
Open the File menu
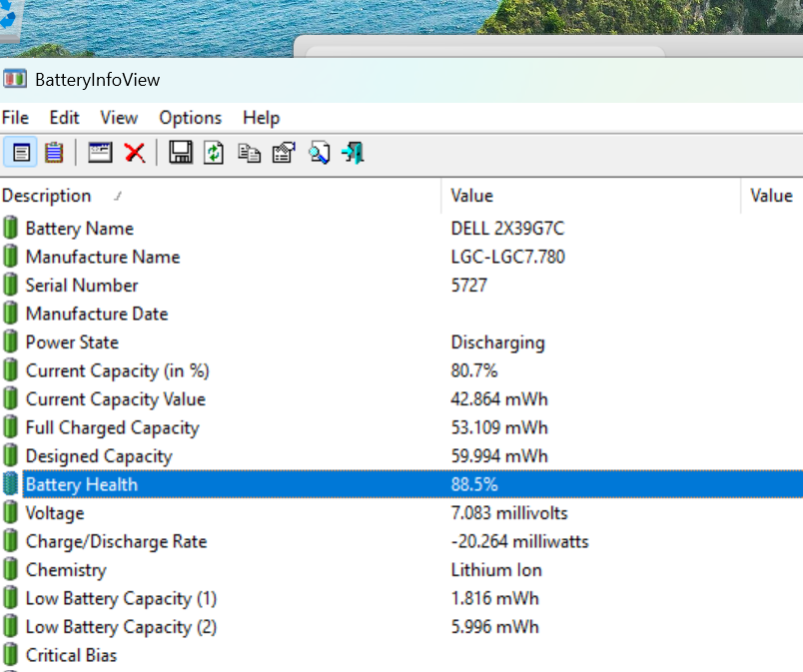15,118
